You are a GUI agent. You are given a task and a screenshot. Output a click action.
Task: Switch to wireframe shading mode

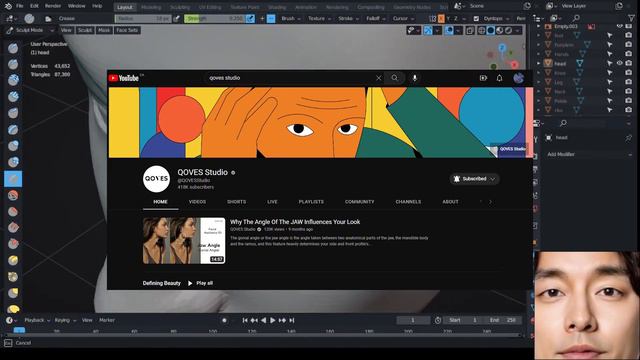tap(482, 31)
